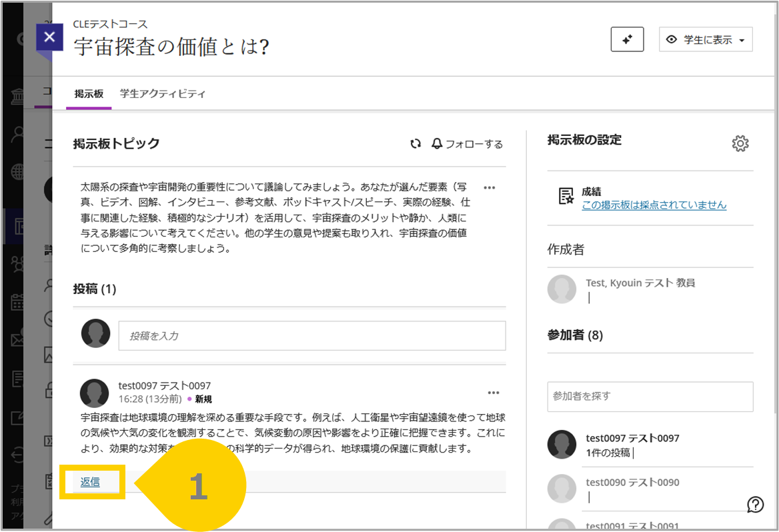
Task: Click the institution building icon in sidebar
Action: (x=17, y=97)
